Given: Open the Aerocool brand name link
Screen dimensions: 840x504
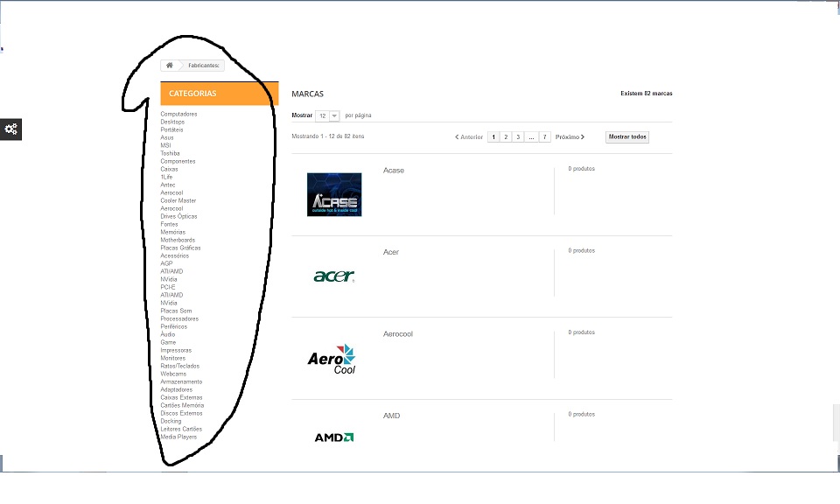Looking at the screenshot, I should click(x=398, y=334).
